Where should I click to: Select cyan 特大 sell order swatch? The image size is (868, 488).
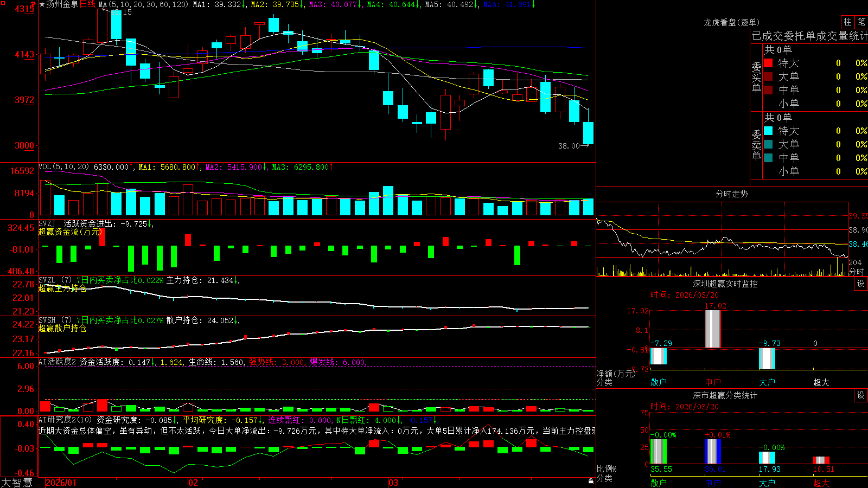coord(768,131)
